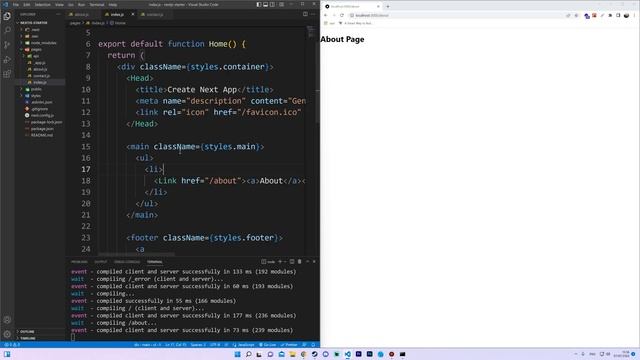Open Search view in activity bar
This screenshot has width=640, height=360.
tap(7, 31)
